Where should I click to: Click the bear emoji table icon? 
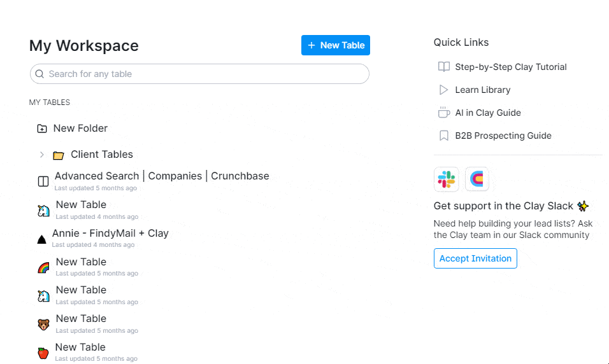point(43,324)
